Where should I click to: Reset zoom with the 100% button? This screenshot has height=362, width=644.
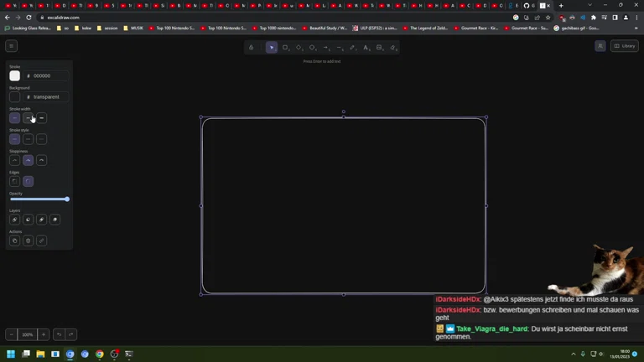point(27,334)
